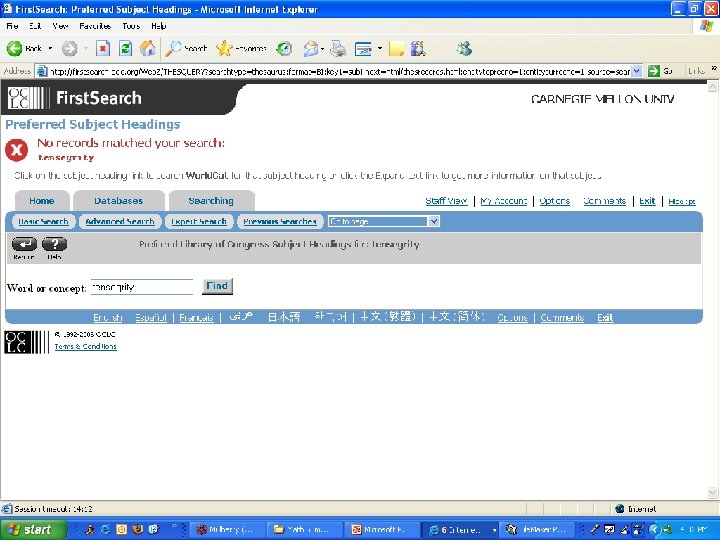The width and height of the screenshot is (720, 540).
Task: Open the Edit menu
Action: click(x=35, y=26)
